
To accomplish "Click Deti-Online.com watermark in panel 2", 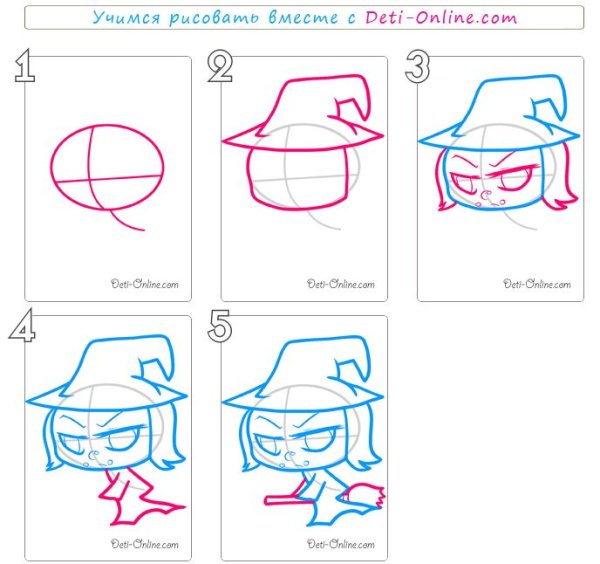I will tap(341, 284).
